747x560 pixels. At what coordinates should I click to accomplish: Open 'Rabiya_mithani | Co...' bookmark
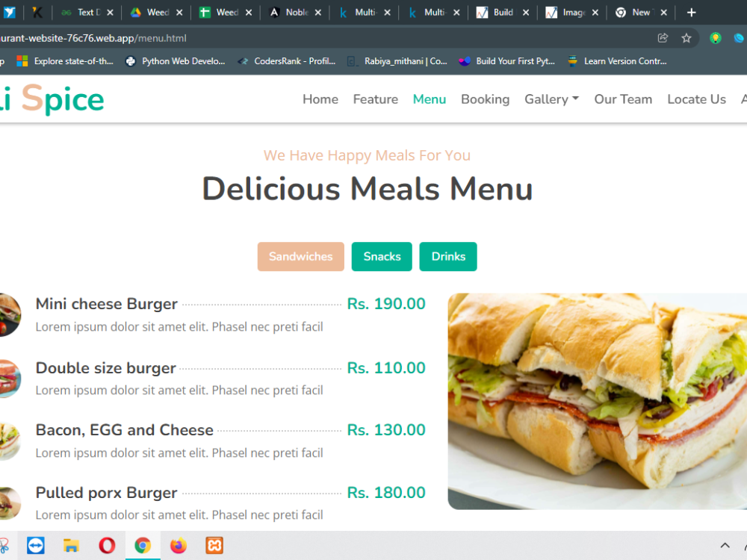pos(397,61)
